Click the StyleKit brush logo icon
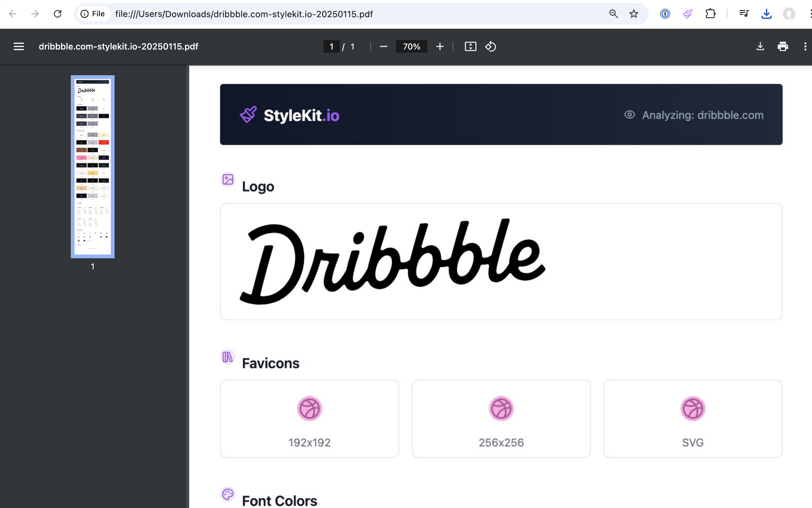This screenshot has height=508, width=812. [248, 115]
